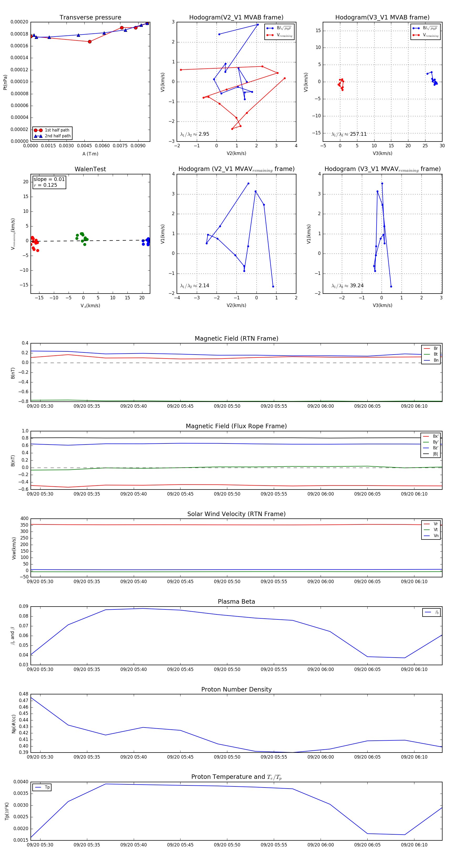Viewport: 473px width, 868px height.
Task: Click the "Tp(10^6K)" y-axis label
Action: [6, 811]
